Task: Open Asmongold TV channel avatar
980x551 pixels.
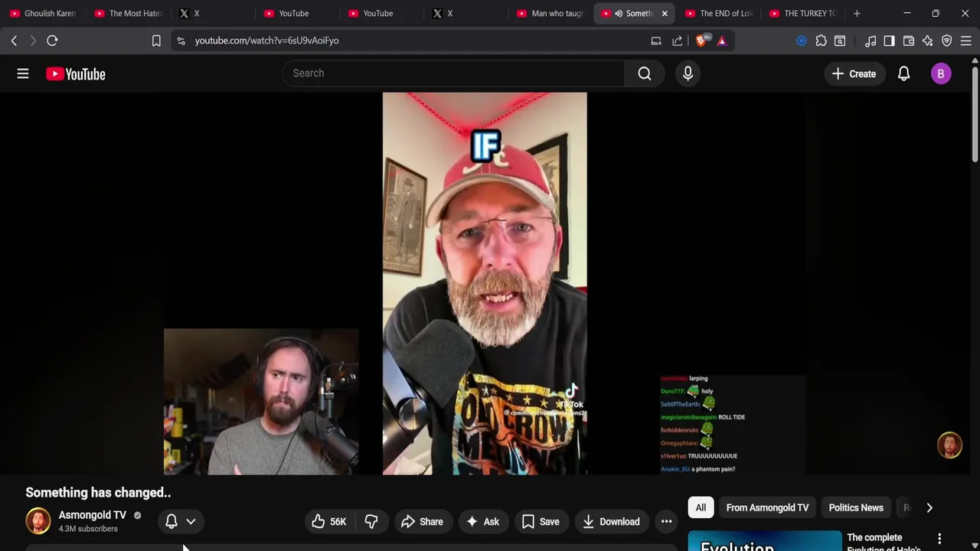Action: pyautogui.click(x=38, y=521)
